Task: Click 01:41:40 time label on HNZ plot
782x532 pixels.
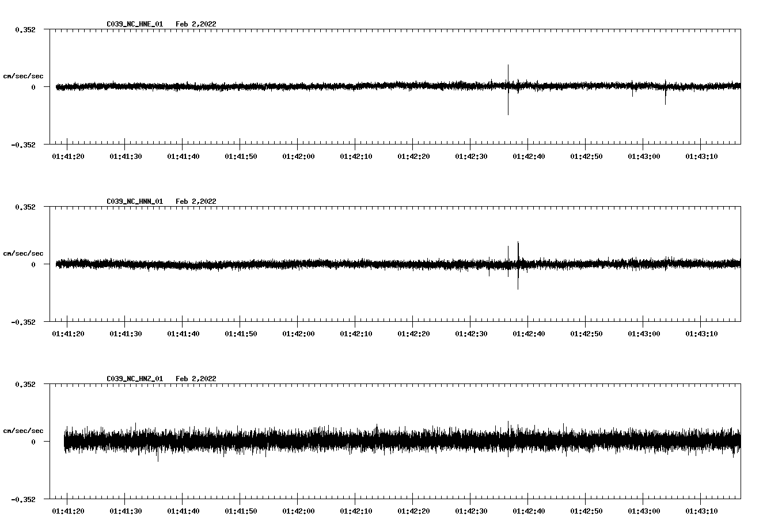Action: point(183,511)
